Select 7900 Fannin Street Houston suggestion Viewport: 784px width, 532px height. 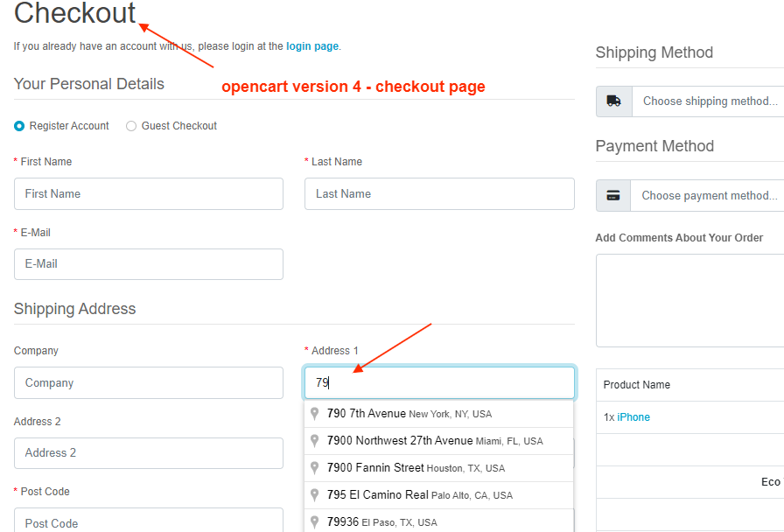click(416, 468)
